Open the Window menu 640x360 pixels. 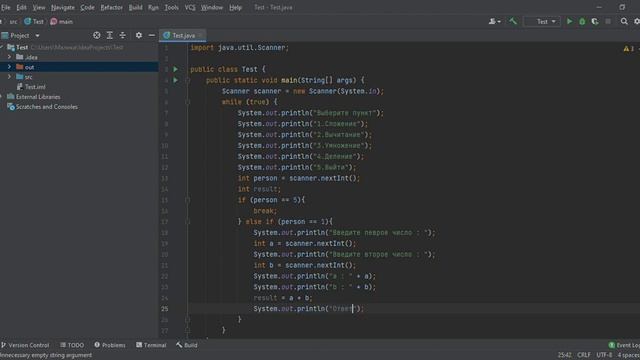pos(211,7)
